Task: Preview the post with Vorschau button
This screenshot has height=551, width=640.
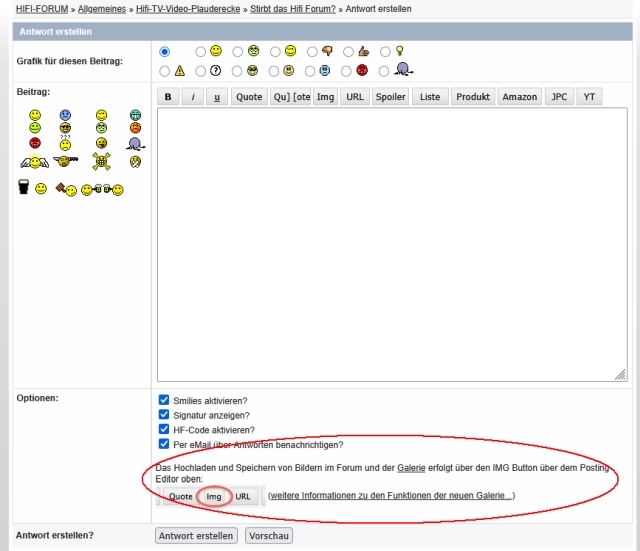Action: 269,535
